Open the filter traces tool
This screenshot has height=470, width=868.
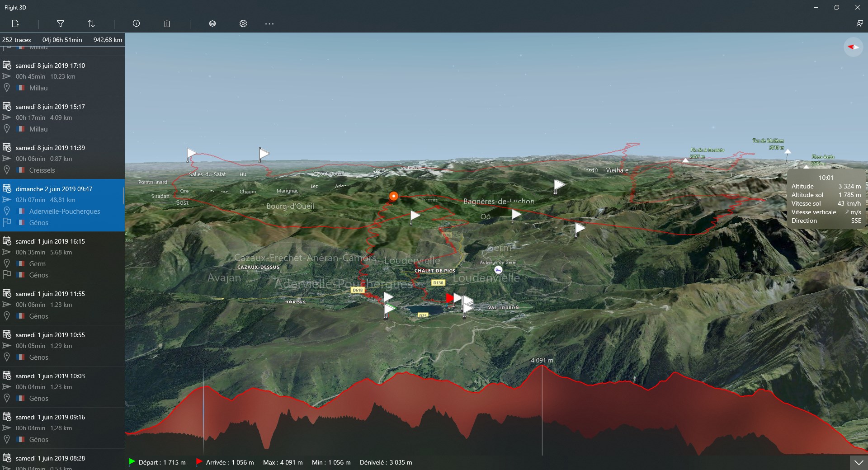(61, 23)
